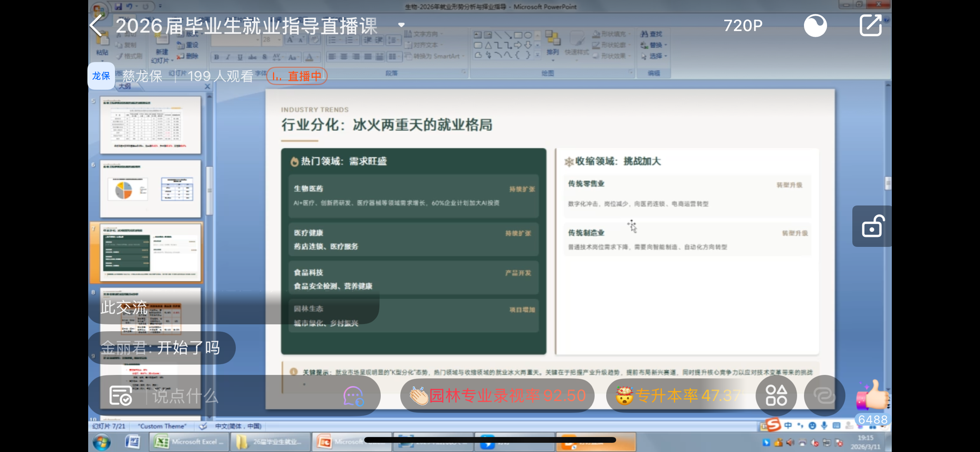Viewport: 980px width, 452px height.
Task: Open the four-shapes more functions icon
Action: (x=776, y=395)
